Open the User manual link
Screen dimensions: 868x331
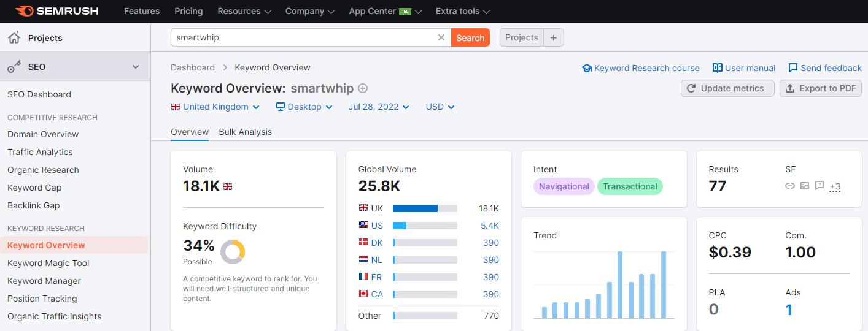pyautogui.click(x=744, y=68)
